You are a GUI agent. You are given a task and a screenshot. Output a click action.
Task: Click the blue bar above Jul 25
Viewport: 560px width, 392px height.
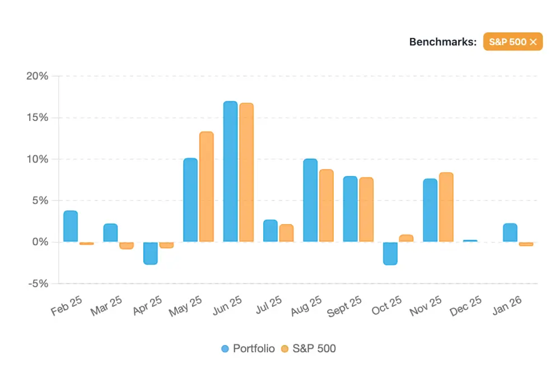270,230
